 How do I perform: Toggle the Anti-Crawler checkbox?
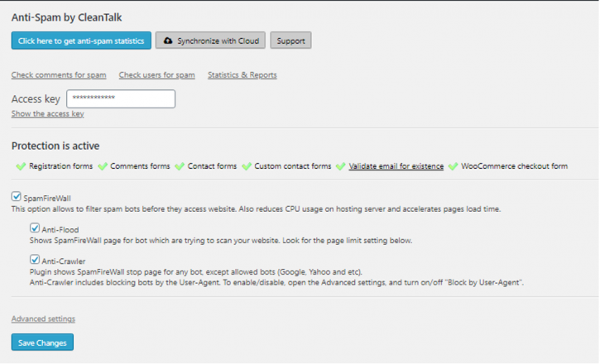coord(35,260)
